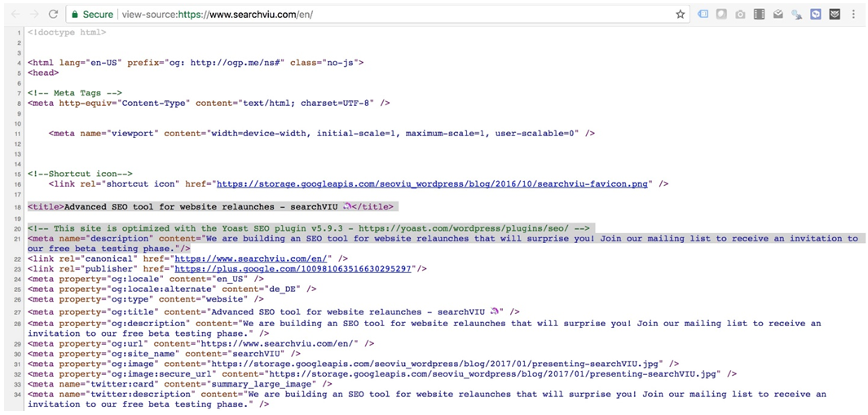Viewport: 868px width, 415px height.
Task: Click the envelope checkmark extension icon
Action: pyautogui.click(x=778, y=15)
